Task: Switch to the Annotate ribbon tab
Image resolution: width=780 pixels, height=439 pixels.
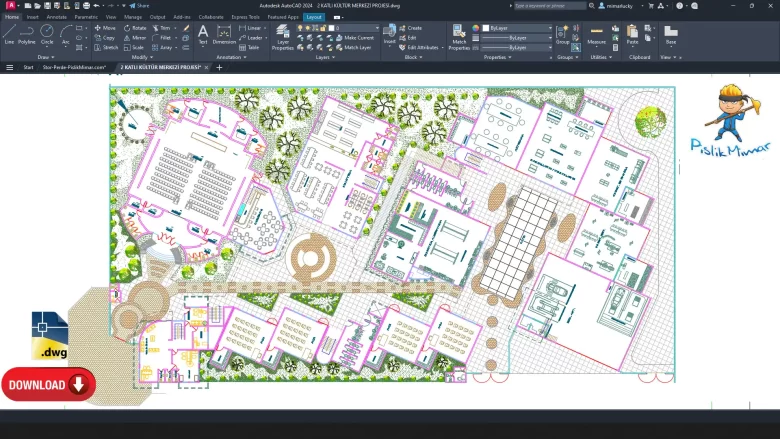Action: (57, 17)
